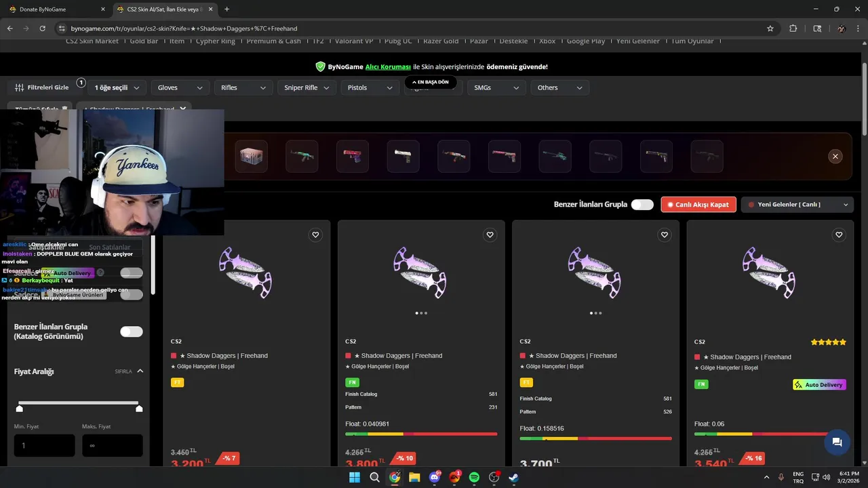Add first Shadow Daggers listing to favorites

(x=315, y=235)
